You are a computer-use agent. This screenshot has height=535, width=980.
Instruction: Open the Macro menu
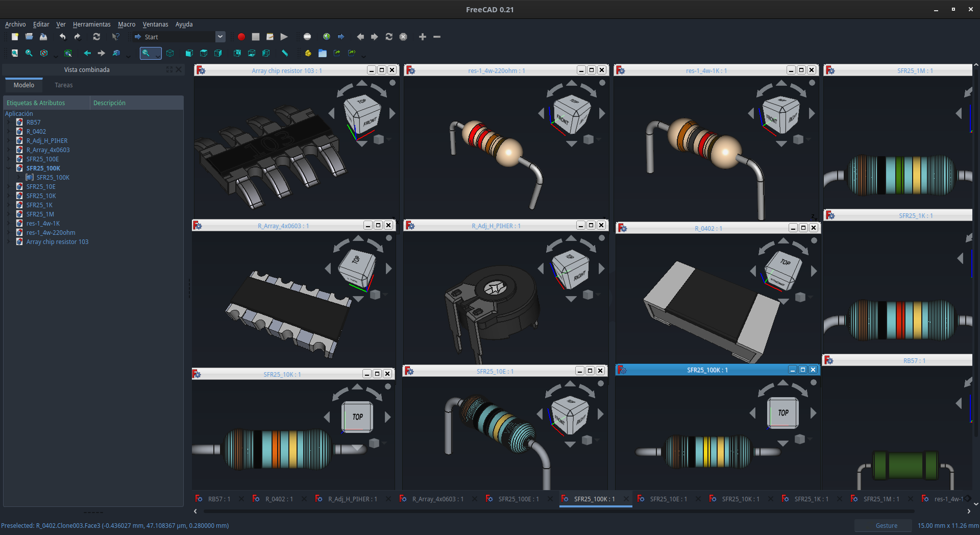(127, 24)
